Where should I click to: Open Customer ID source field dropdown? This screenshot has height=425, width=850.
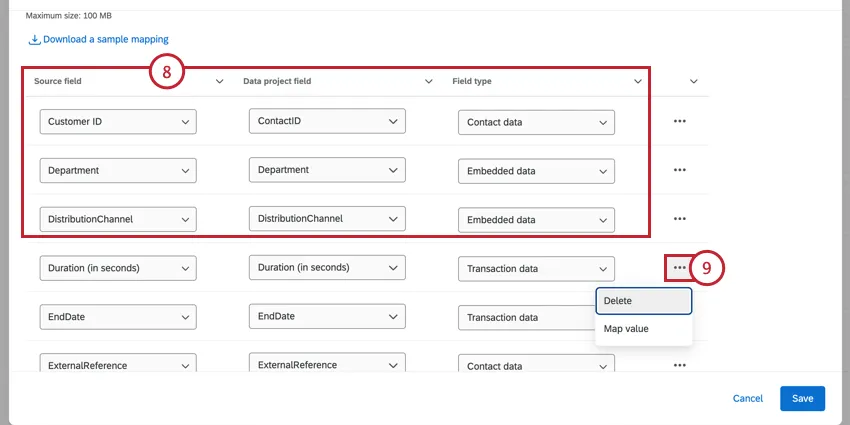pyautogui.click(x=118, y=122)
